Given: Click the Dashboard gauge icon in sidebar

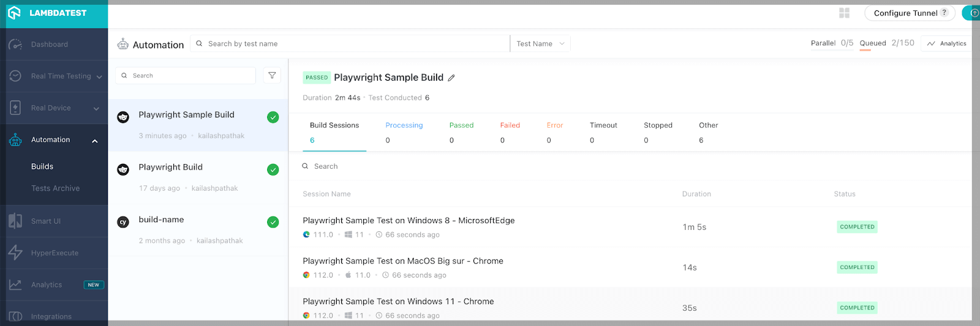Looking at the screenshot, I should 15,44.
